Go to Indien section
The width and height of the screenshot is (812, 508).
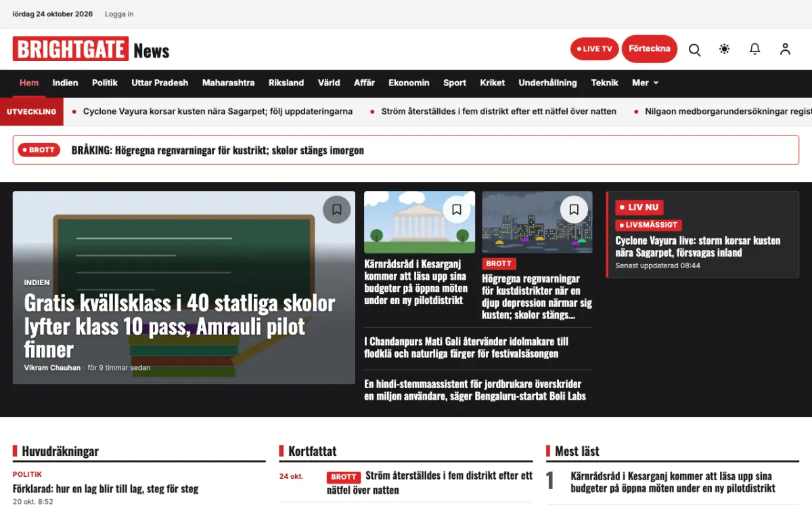[x=66, y=83]
